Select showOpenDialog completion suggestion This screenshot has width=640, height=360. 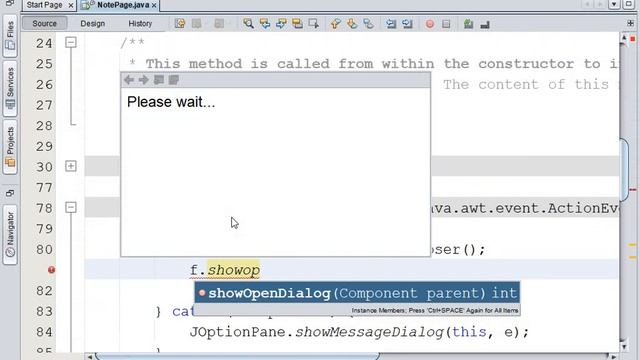pyautogui.click(x=357, y=293)
